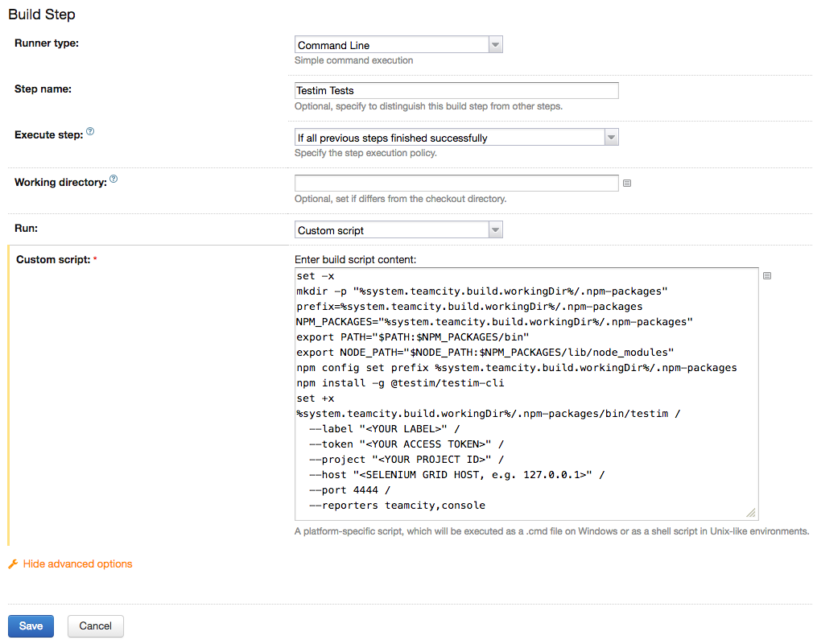The width and height of the screenshot is (813, 644).
Task: Open the Run mode dropdown arrow
Action: click(x=495, y=229)
